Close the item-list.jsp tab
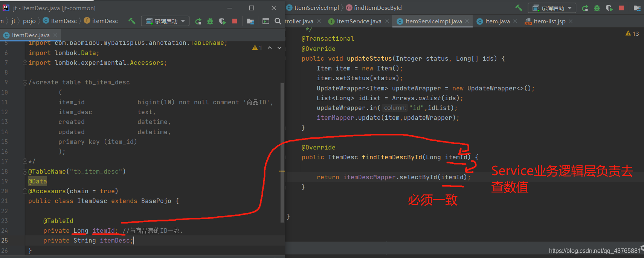The image size is (644, 258). [571, 21]
